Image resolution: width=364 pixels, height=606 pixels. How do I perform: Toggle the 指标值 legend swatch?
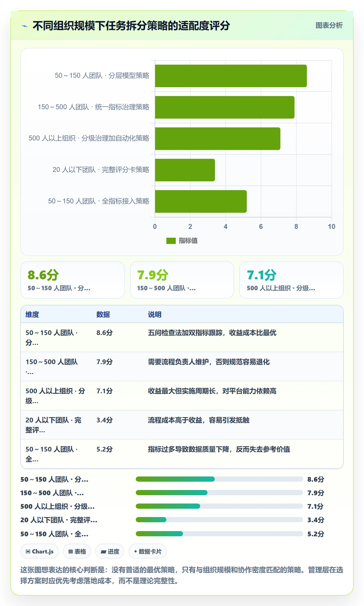click(x=171, y=241)
